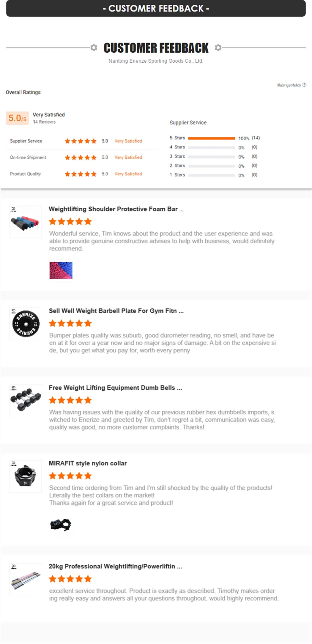Select the 1 Stars rating filter

pyautogui.click(x=178, y=175)
